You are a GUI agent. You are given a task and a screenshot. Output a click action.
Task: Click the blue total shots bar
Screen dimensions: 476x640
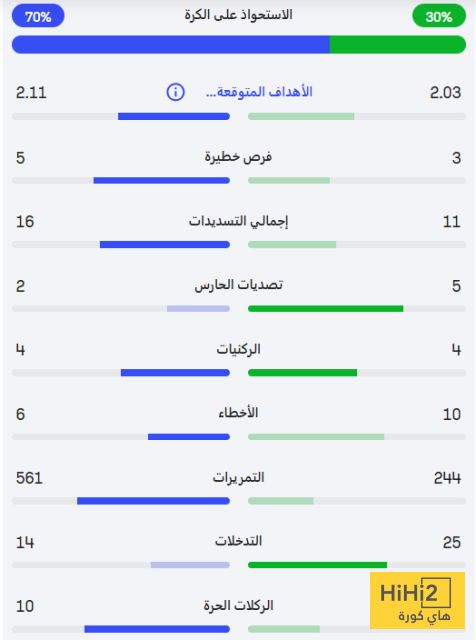click(165, 244)
